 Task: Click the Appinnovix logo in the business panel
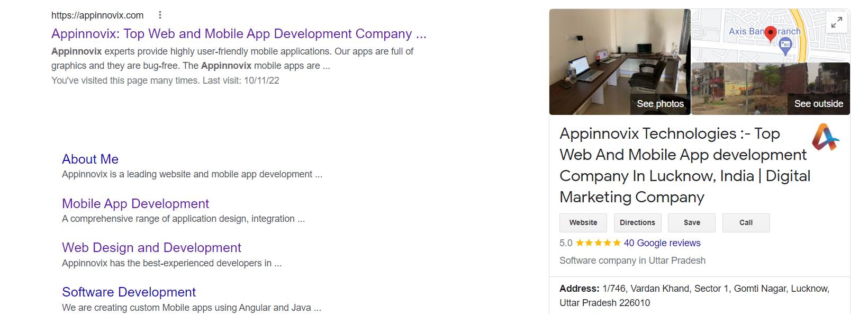[825, 137]
